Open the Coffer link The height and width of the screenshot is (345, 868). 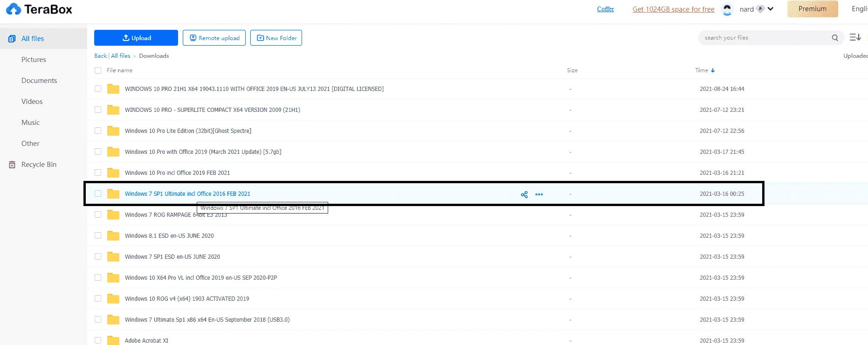[606, 9]
